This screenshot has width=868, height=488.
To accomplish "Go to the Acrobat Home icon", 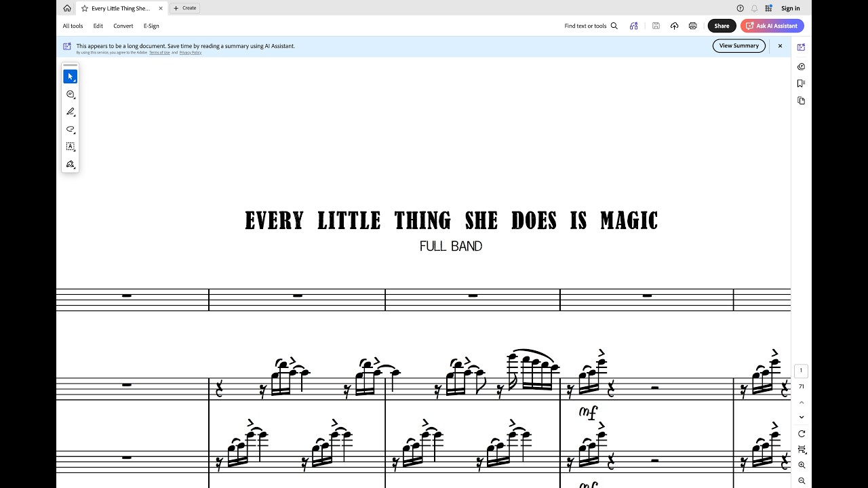I will pyautogui.click(x=67, y=8).
